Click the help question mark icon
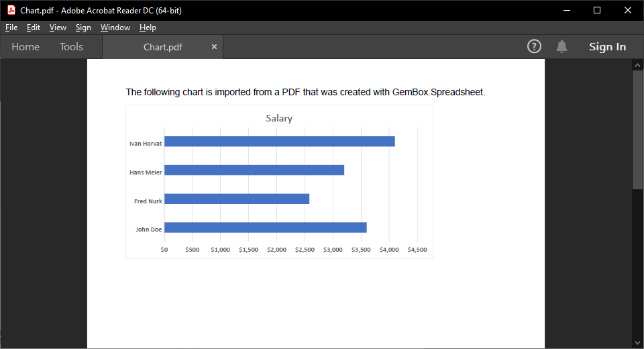This screenshot has height=349, width=644. point(534,46)
